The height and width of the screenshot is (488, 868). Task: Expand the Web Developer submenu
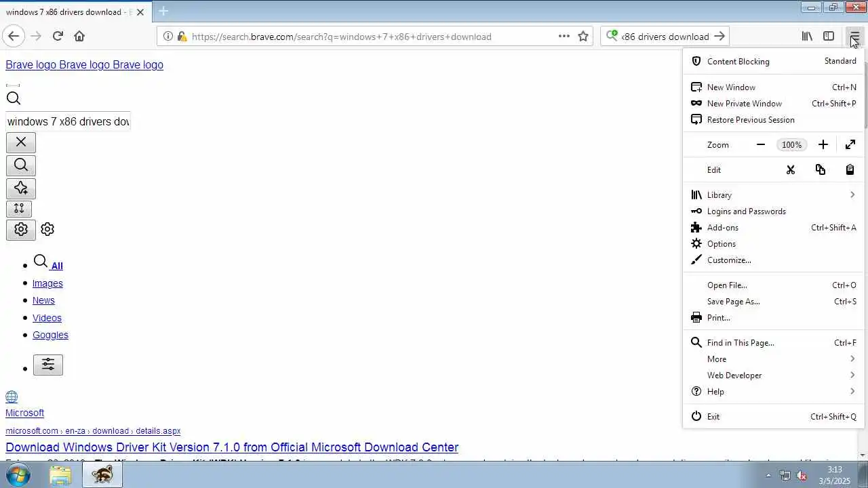773,375
